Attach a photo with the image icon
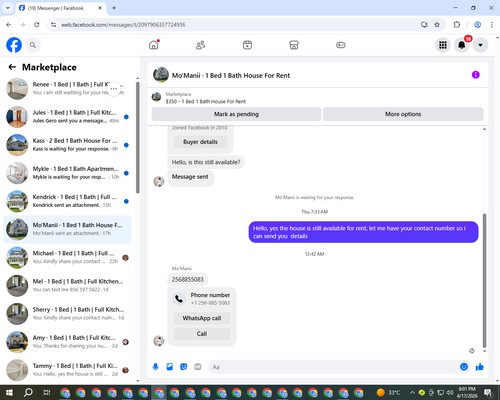The image size is (500, 400). pos(170,367)
